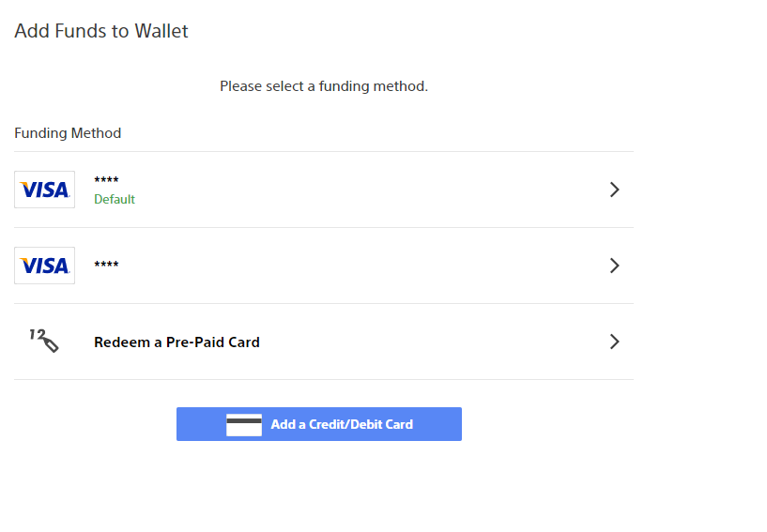Click the card icon inside the blue button
This screenshot has height=532, width=767.
point(244,424)
